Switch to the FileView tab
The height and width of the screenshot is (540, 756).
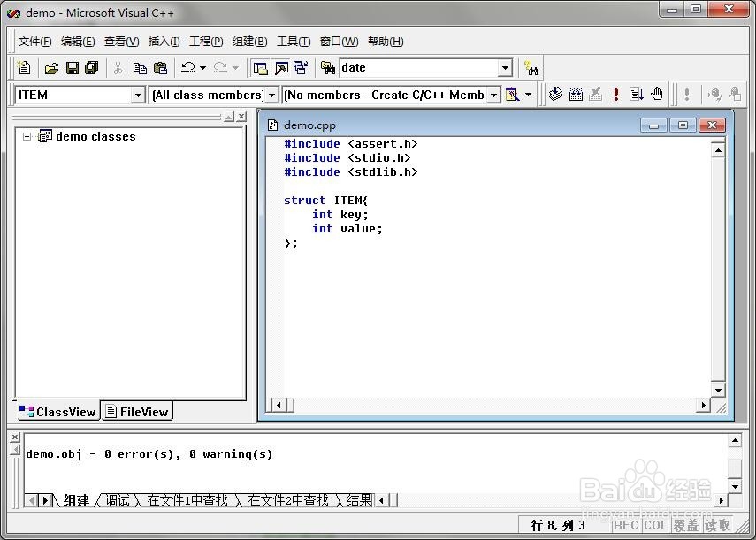pos(136,411)
